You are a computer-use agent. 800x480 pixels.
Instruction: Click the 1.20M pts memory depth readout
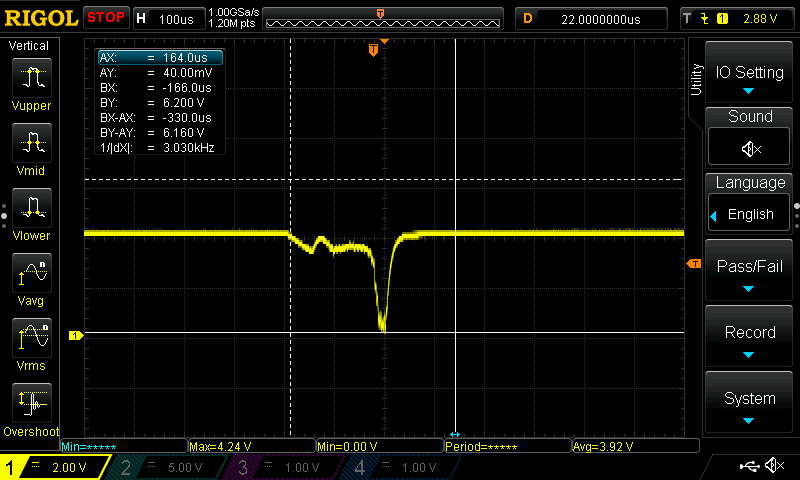pyautogui.click(x=232, y=23)
